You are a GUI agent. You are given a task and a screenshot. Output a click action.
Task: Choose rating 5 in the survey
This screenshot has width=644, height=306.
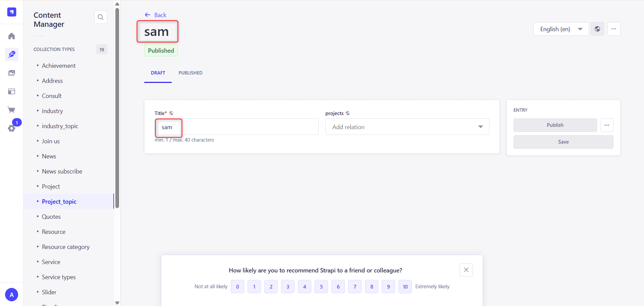321,287
